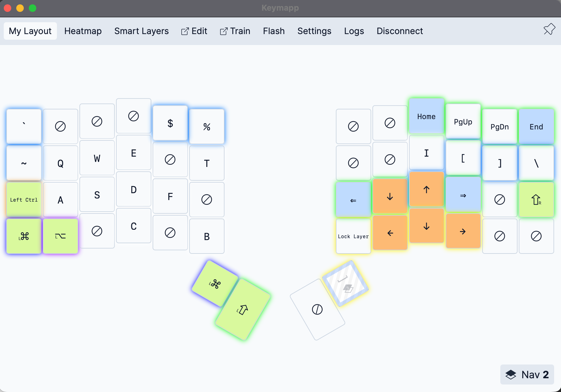This screenshot has height=392, width=561.
Task: Click the Flash button
Action: [x=274, y=31]
